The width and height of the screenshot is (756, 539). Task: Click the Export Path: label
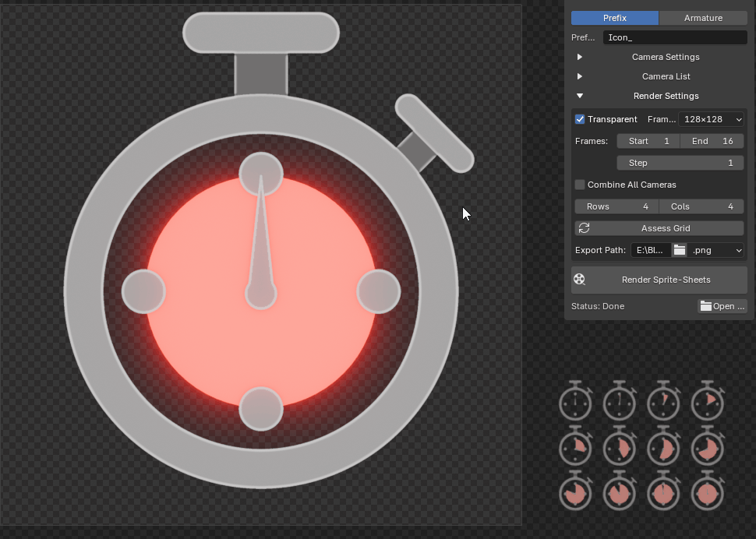coord(600,250)
